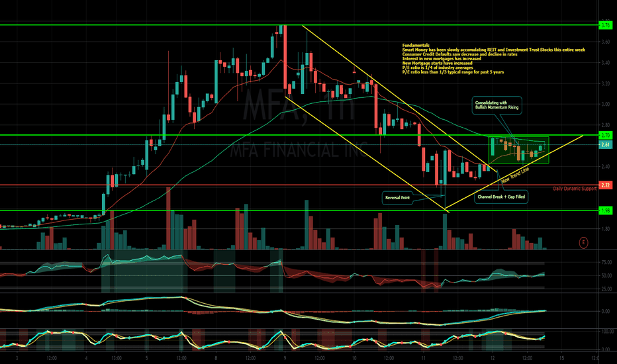This screenshot has height=364, width=617.
Task: Click 'Consumer Credit Defaults saw decrease' line
Action: 459,54
